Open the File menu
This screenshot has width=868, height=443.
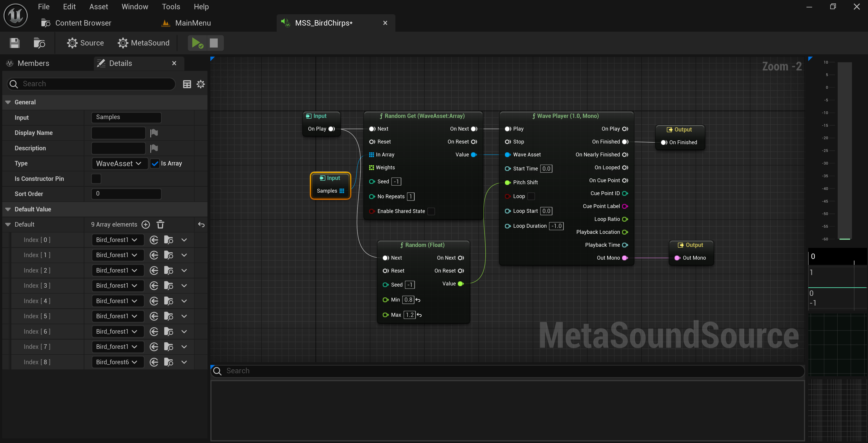coord(44,7)
